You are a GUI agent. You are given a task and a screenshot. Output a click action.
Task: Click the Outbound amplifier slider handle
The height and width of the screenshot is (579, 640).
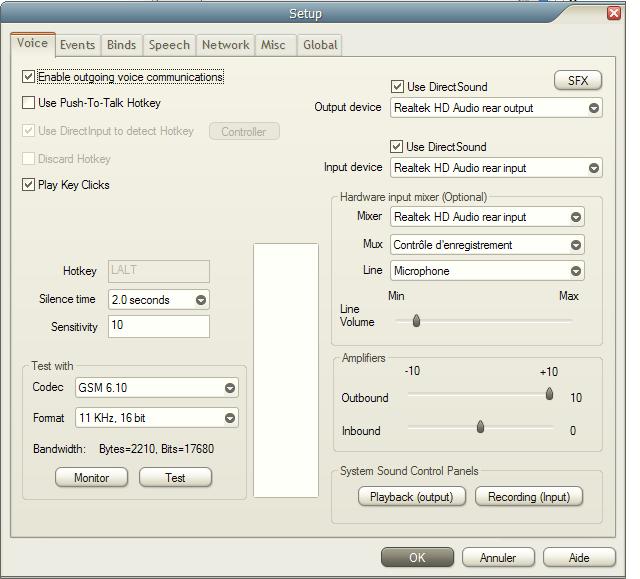[549, 395]
